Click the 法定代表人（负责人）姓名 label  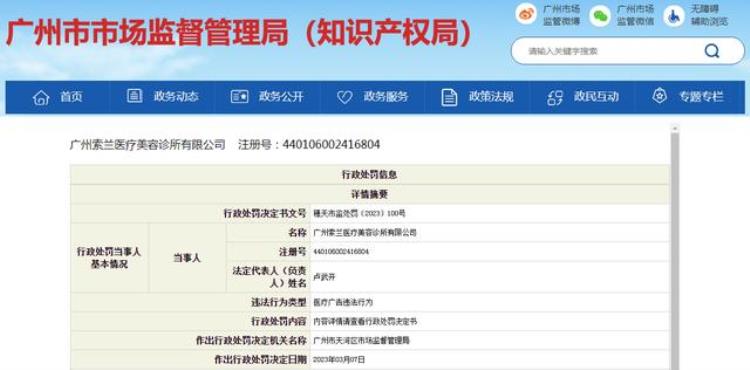tap(269, 277)
